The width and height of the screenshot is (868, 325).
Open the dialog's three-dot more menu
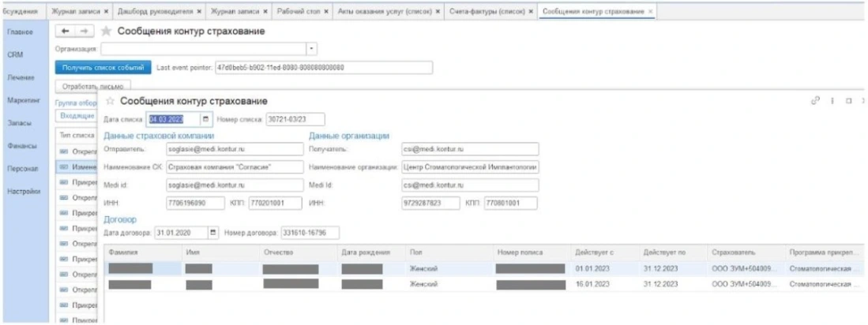coord(832,101)
